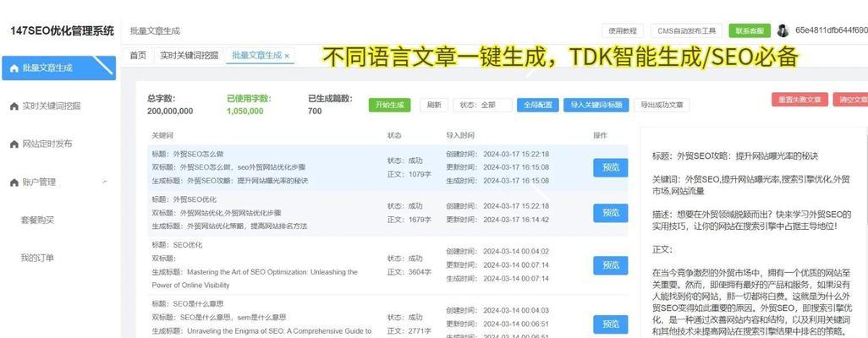This screenshot has height=338, width=868.
Task: Switch to the 实时关键词挖掘 tab
Action: (189, 55)
